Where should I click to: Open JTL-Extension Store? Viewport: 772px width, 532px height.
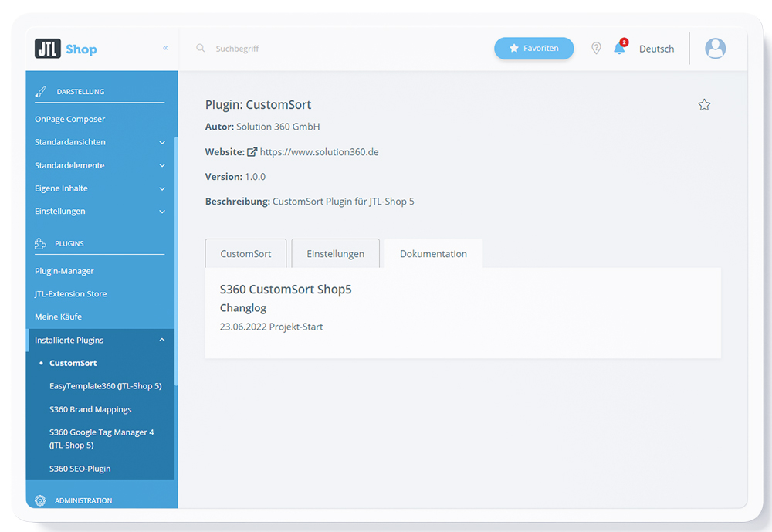point(70,293)
